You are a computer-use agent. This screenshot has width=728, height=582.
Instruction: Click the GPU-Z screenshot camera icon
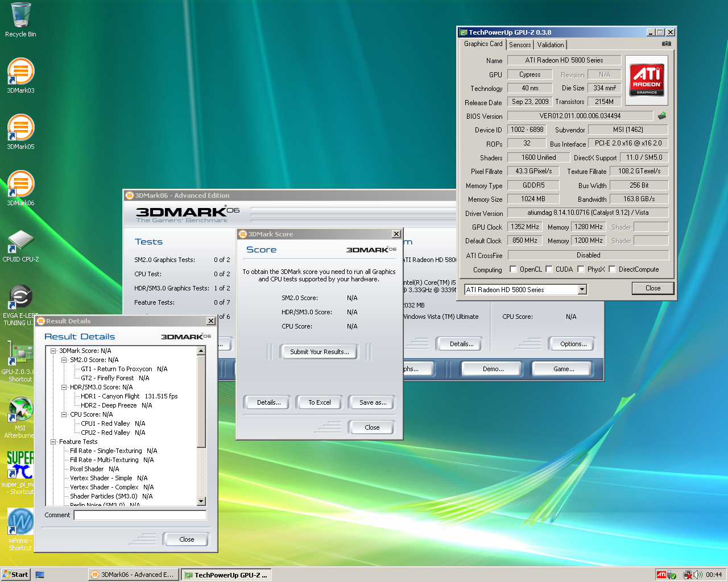667,44
